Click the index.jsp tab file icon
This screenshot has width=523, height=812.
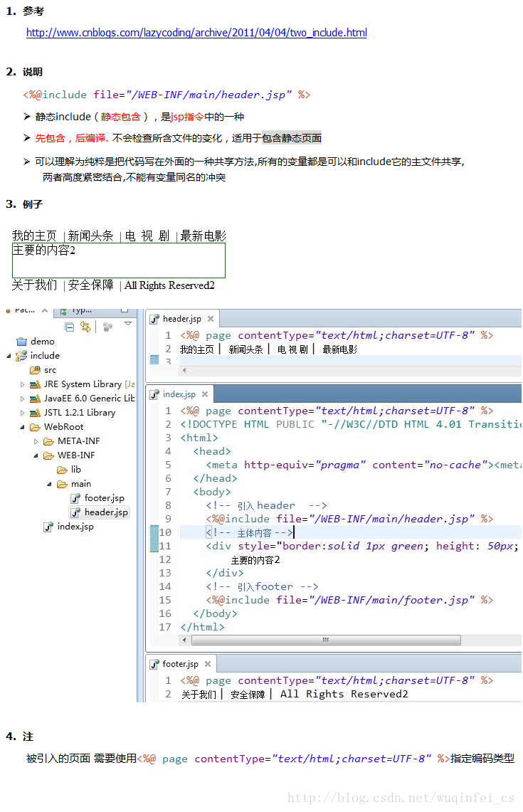coord(154,394)
